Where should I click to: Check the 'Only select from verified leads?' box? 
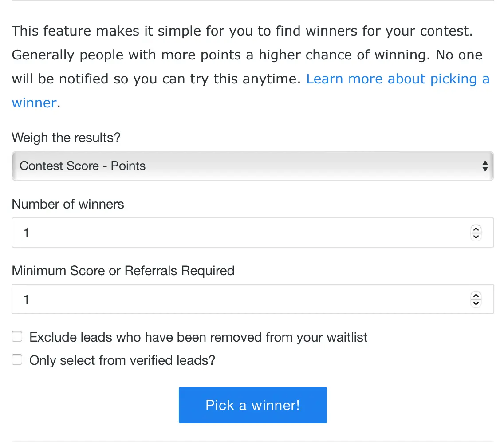17,360
